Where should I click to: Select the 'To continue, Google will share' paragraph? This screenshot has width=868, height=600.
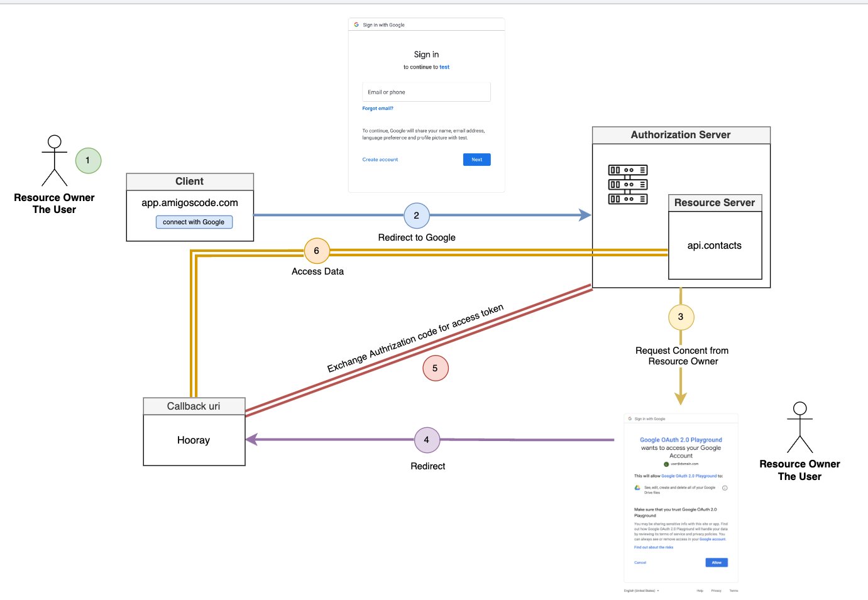point(424,134)
